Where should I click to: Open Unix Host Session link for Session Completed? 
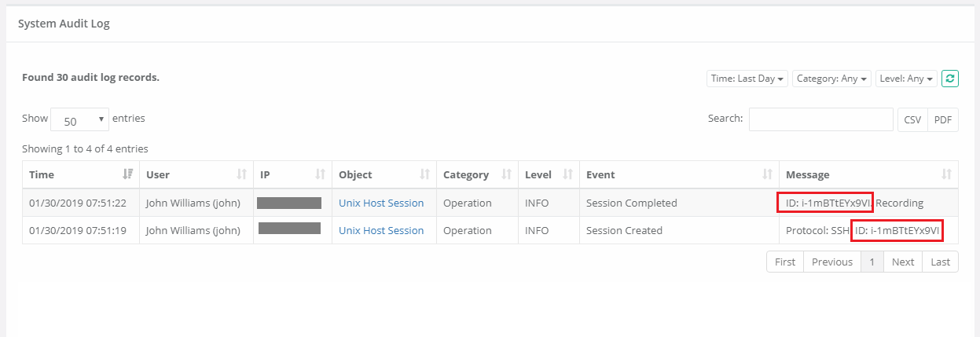click(381, 203)
